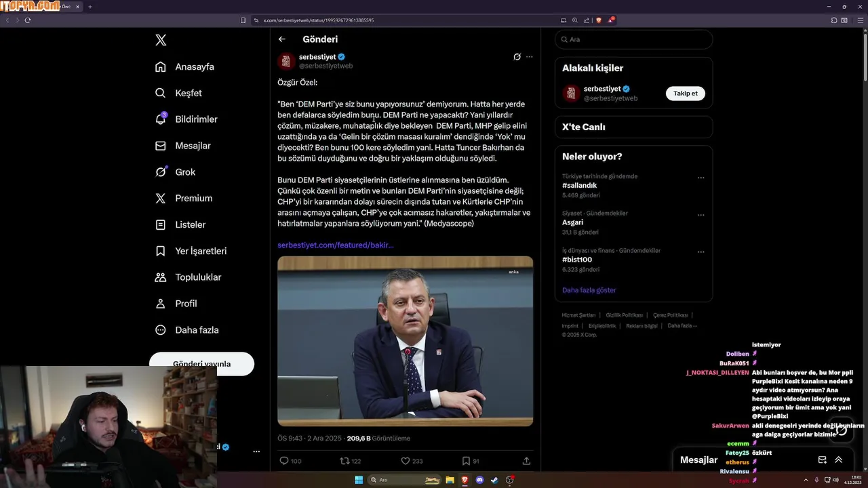868x488 pixels.
Task: Bookmark the post showing 91 bookmarks
Action: (x=466, y=461)
